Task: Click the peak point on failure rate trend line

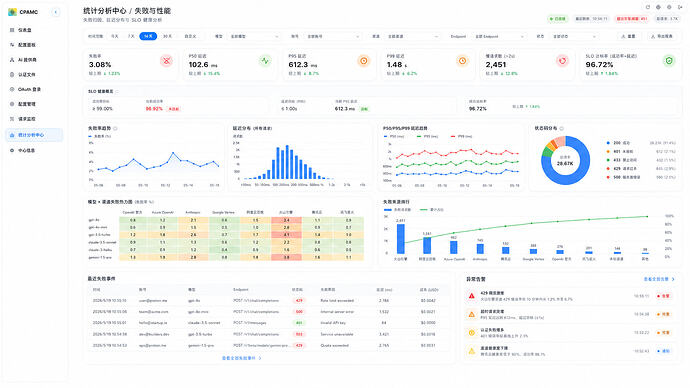Action: coord(173,153)
